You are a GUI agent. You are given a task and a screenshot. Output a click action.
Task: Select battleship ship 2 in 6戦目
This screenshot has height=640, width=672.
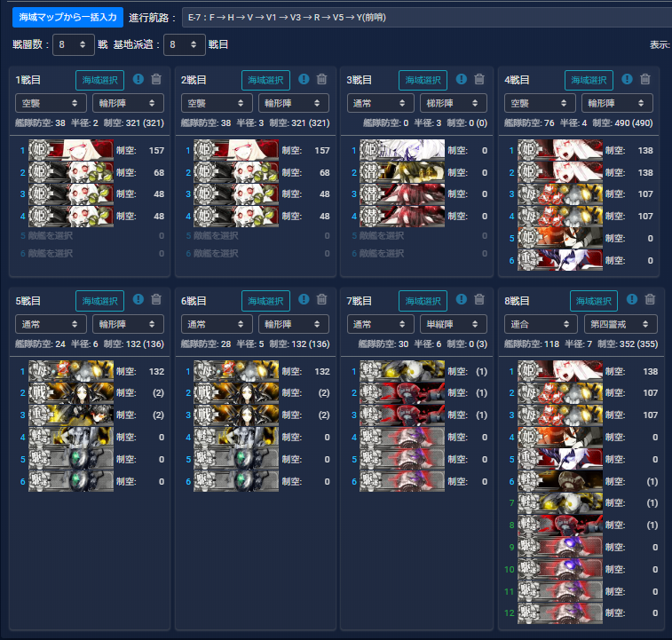point(236,392)
